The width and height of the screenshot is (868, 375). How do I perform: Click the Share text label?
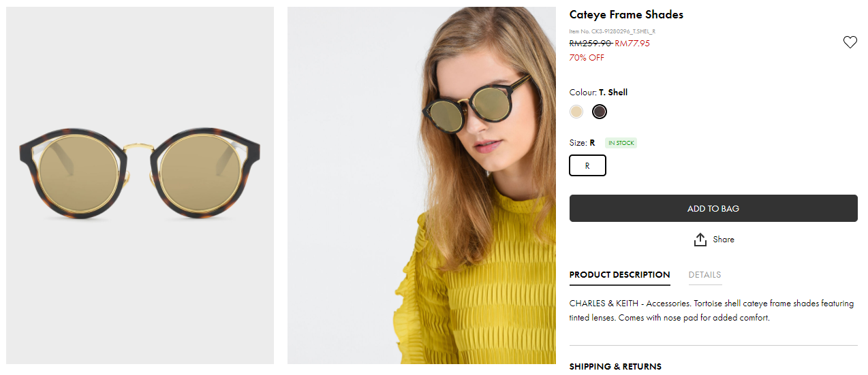pyautogui.click(x=724, y=240)
